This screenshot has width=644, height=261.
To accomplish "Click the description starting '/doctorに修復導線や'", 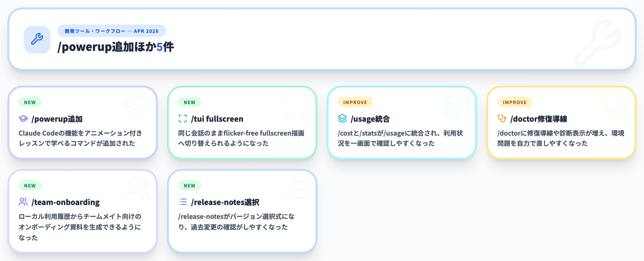I will click(561, 138).
